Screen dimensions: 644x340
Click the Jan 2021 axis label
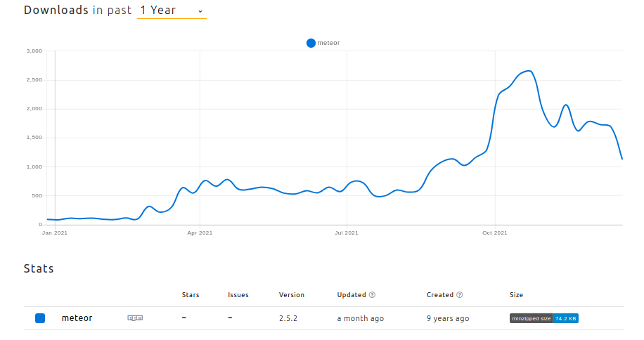55,232
